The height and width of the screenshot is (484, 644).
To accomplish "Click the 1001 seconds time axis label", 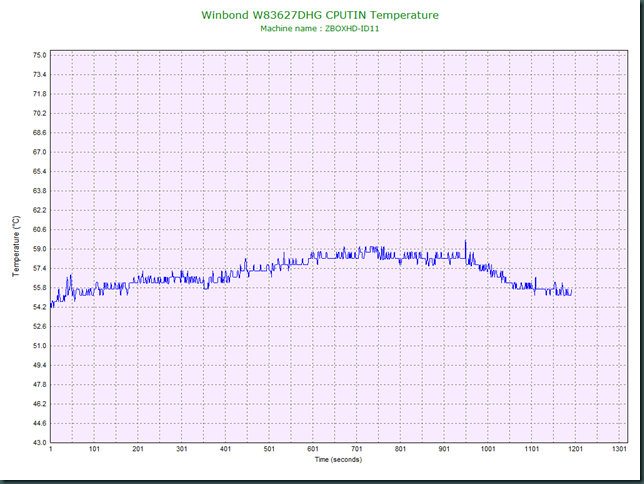I will click(488, 449).
